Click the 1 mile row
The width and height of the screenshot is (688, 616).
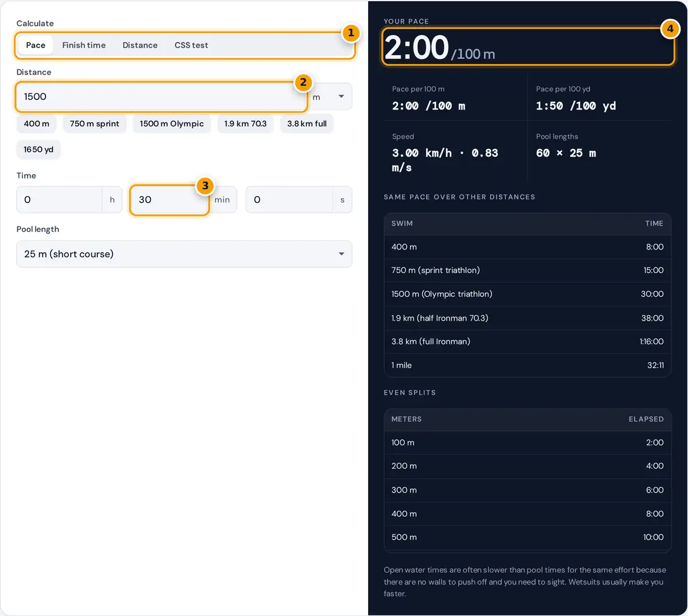527,365
